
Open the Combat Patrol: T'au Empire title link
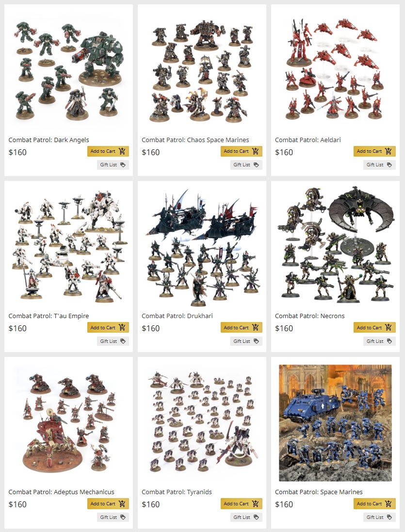49,316
